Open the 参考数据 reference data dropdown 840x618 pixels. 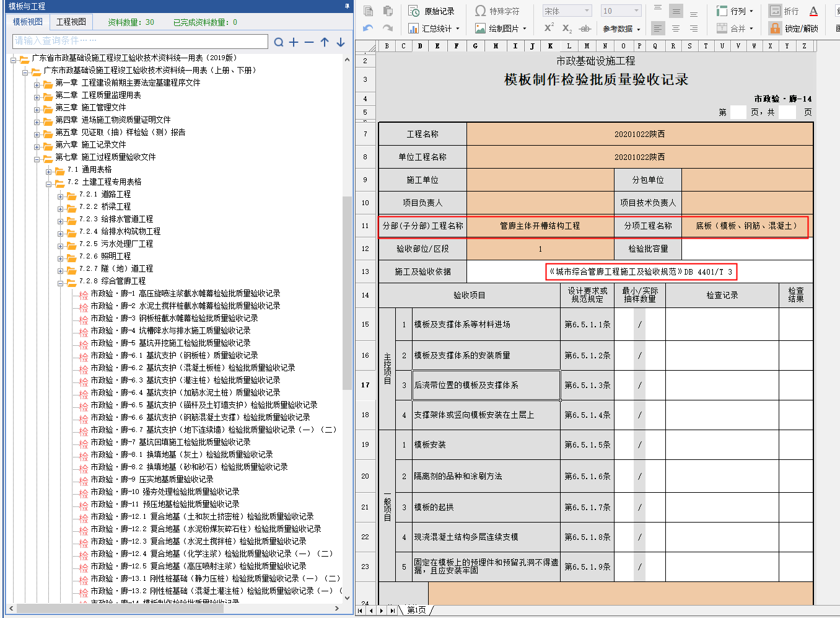pos(621,29)
